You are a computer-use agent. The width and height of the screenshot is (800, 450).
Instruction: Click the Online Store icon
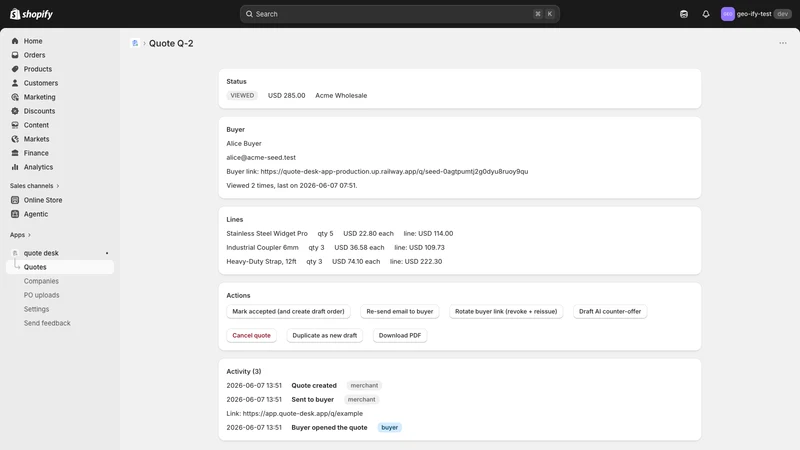coord(15,200)
